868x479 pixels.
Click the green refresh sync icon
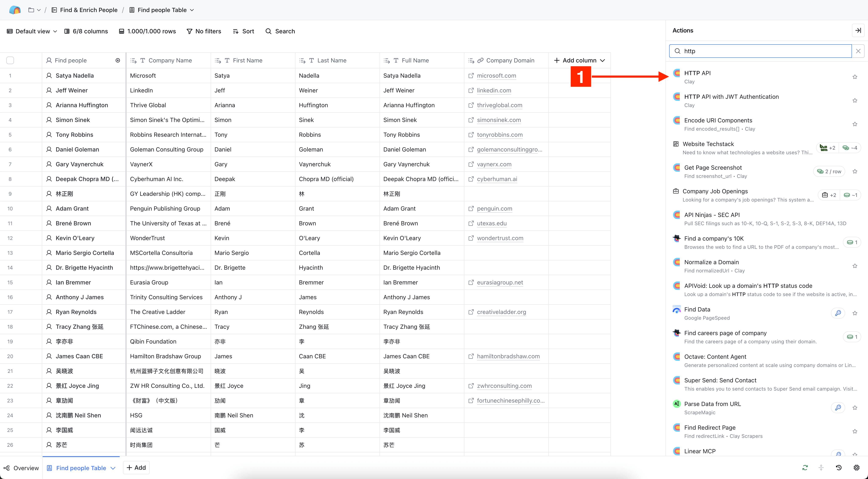coord(805,468)
